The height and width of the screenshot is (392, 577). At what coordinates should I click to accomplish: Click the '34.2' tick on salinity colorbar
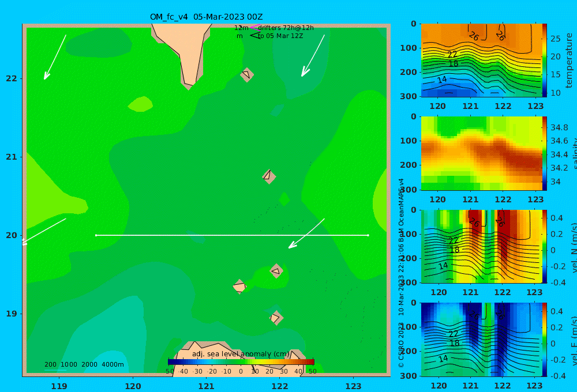click(x=559, y=168)
